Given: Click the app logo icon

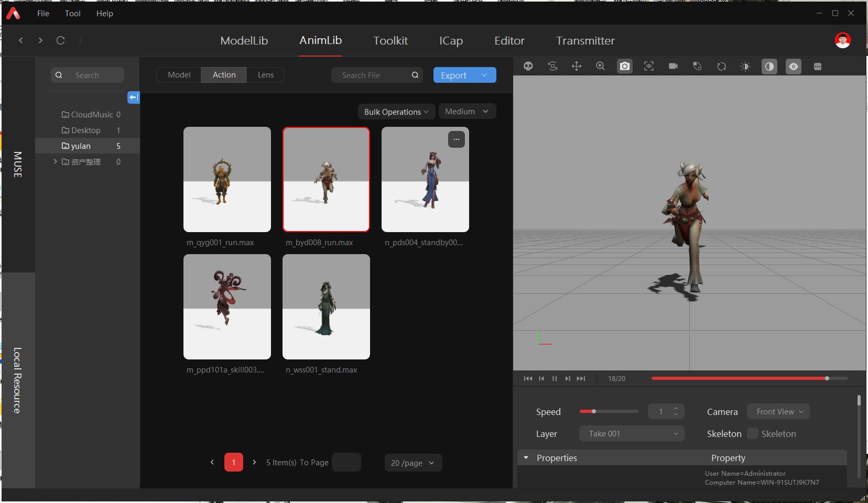Looking at the screenshot, I should [x=13, y=13].
